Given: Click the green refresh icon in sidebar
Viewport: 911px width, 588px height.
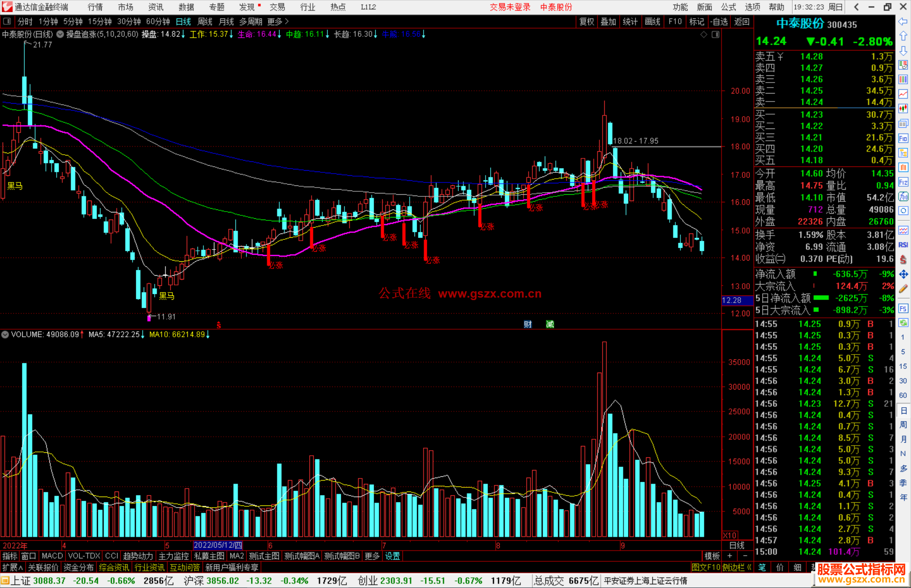Looking at the screenshot, I should [903, 323].
